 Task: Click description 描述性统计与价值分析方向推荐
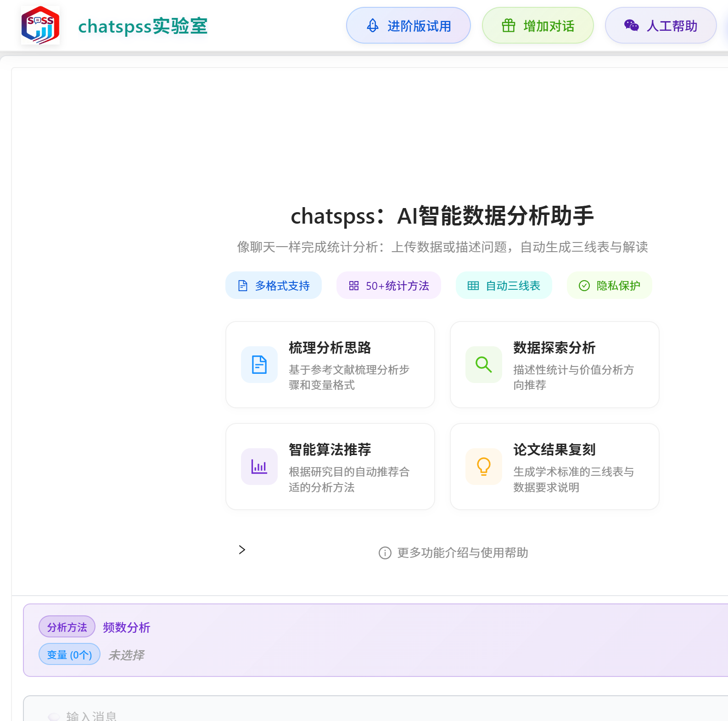click(573, 377)
